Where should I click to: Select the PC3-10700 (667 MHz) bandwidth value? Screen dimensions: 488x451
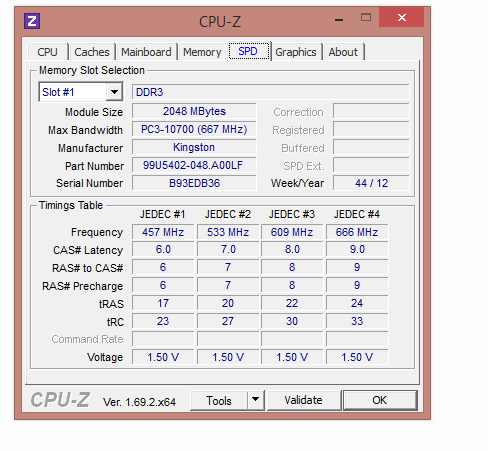click(x=194, y=129)
